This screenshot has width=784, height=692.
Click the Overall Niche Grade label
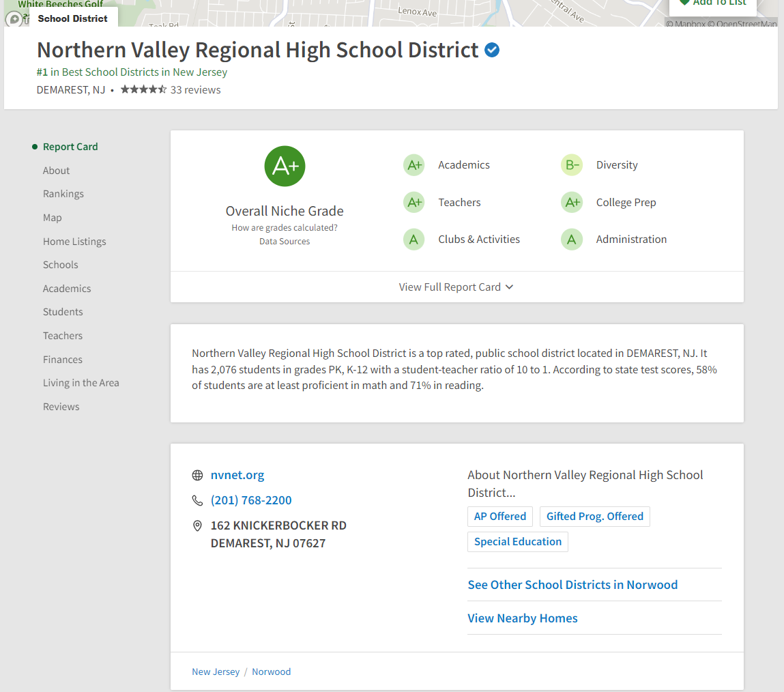pyautogui.click(x=285, y=211)
